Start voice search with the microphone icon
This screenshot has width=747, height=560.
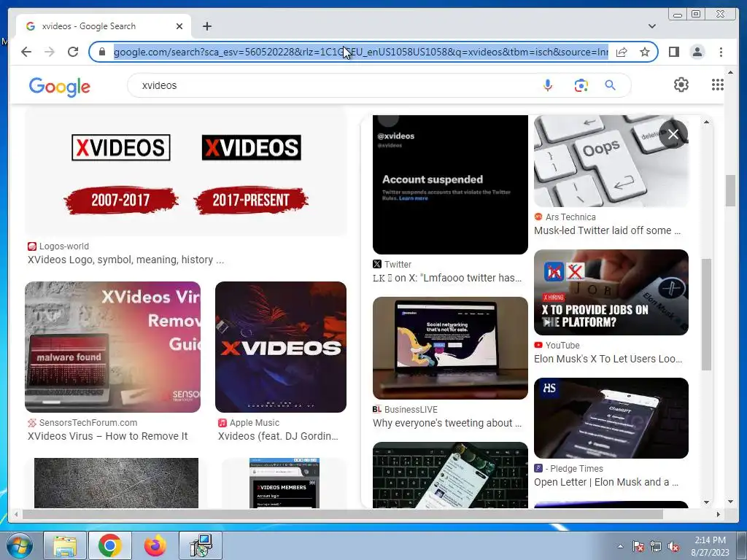point(548,85)
